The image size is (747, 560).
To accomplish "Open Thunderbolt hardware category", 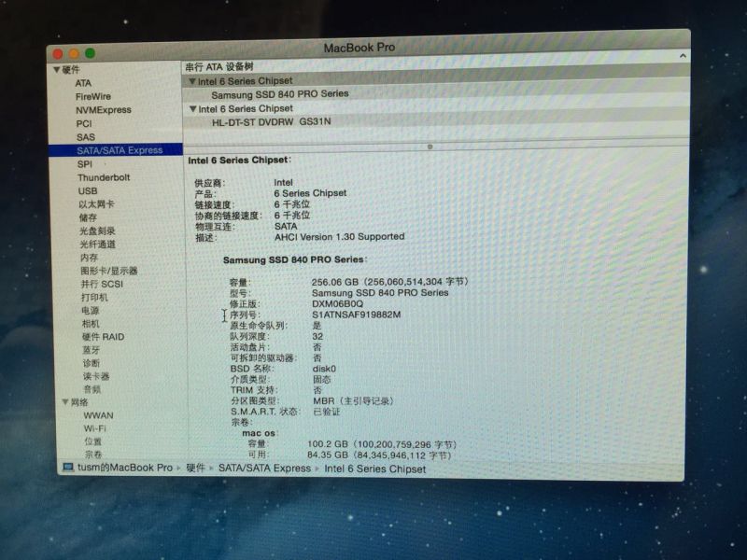I will coord(104,177).
